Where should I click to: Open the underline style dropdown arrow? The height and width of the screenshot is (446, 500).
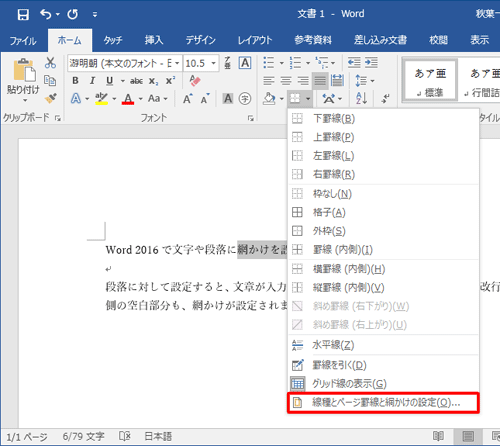[x=122, y=81]
